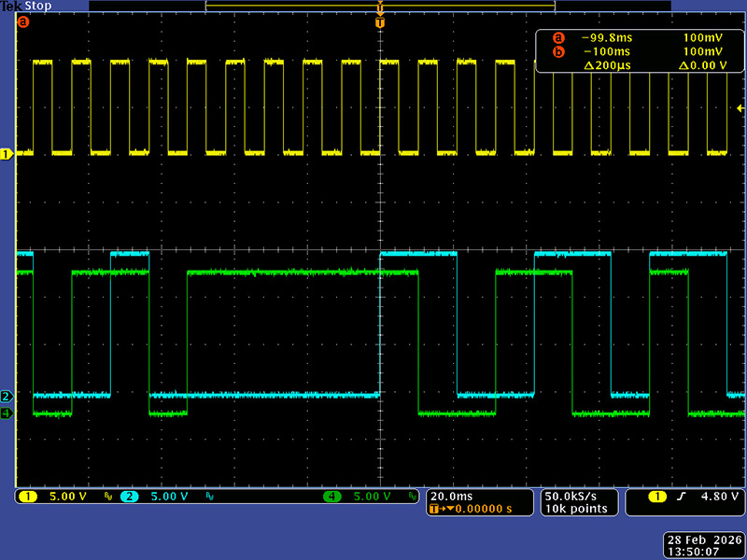Toggle channel 1 yellow badge in readout
This screenshot has width=747, height=560.
(x=28, y=497)
